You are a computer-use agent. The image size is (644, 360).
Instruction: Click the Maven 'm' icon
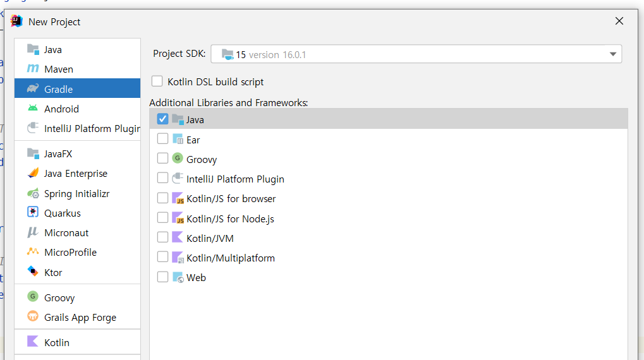pos(33,69)
